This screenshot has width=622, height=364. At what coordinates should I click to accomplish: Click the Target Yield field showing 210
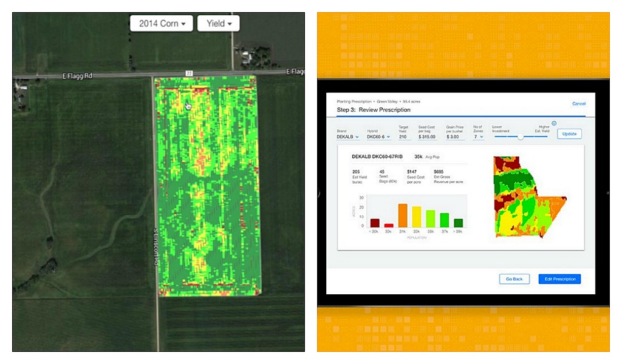[x=403, y=137]
